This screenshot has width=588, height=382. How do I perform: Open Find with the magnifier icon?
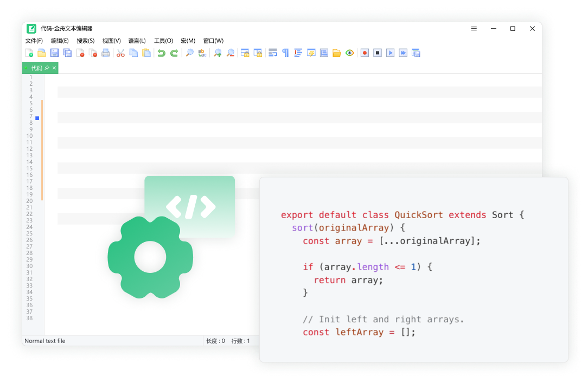click(x=189, y=53)
